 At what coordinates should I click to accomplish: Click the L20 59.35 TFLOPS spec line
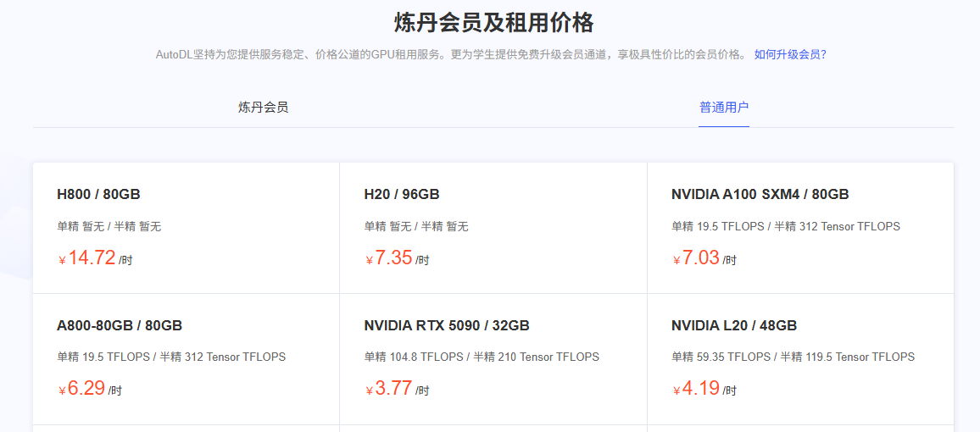tap(793, 357)
